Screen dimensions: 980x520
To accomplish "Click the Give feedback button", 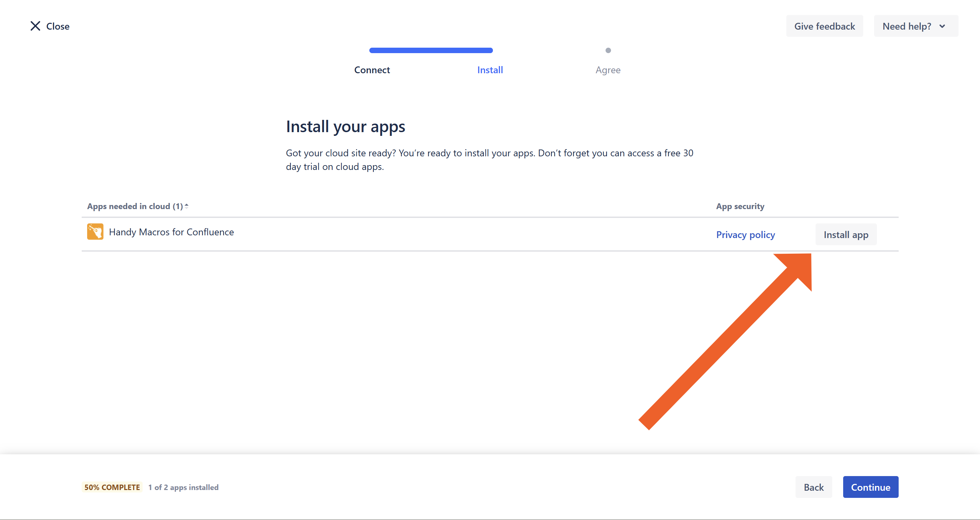I will tap(824, 26).
